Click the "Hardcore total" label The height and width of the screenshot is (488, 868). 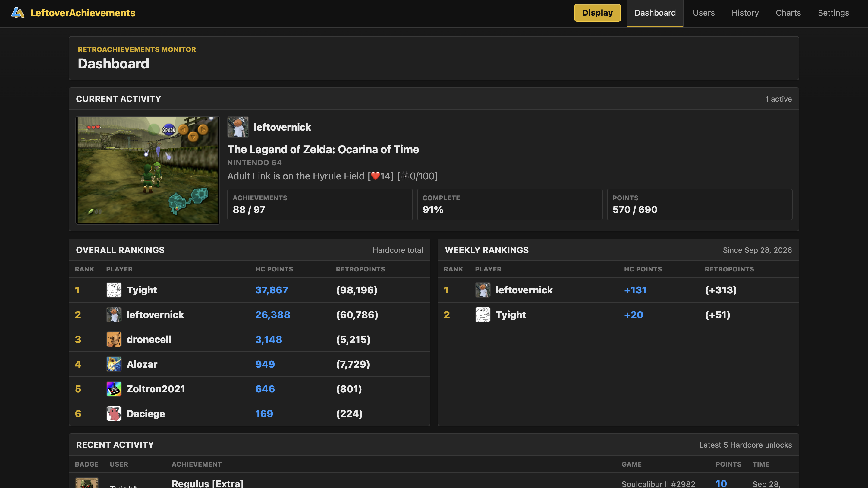[398, 250]
